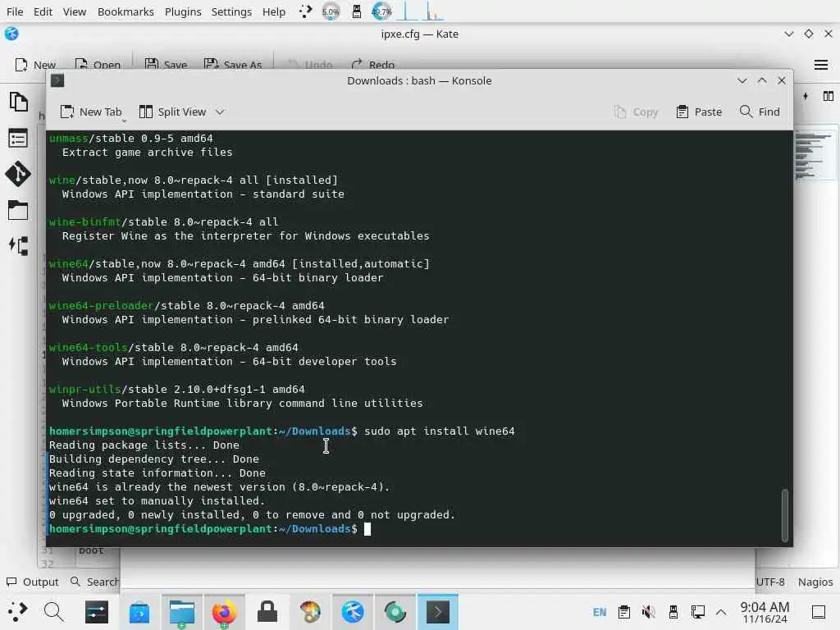Screen dimensions: 840x630
Task: Click Kate app icon in title bar
Action: click(11, 34)
